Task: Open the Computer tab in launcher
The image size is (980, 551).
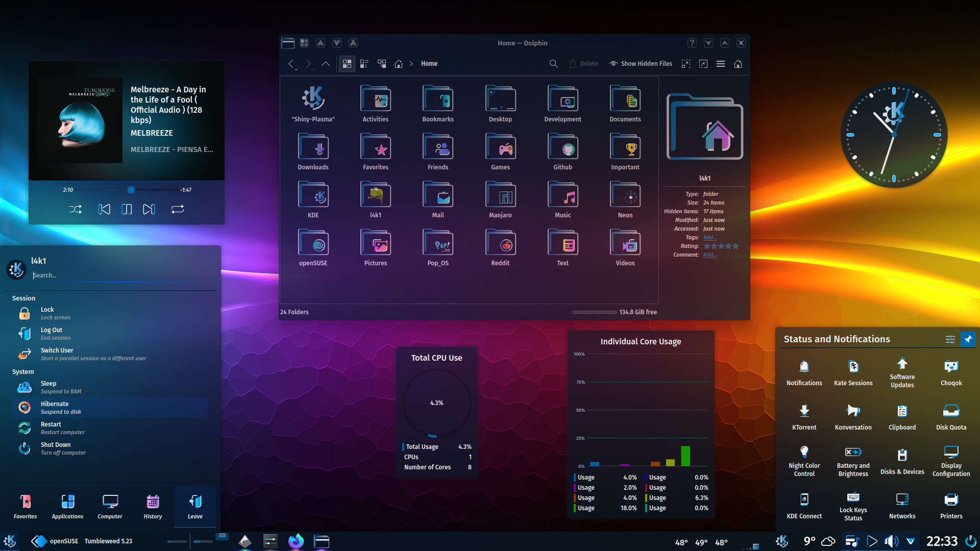Action: [110, 507]
